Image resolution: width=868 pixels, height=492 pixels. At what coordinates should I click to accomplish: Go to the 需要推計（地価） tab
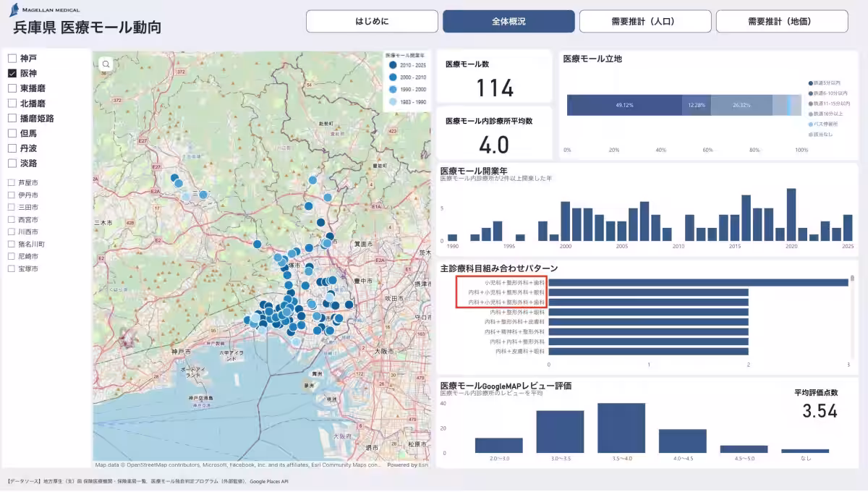781,22
